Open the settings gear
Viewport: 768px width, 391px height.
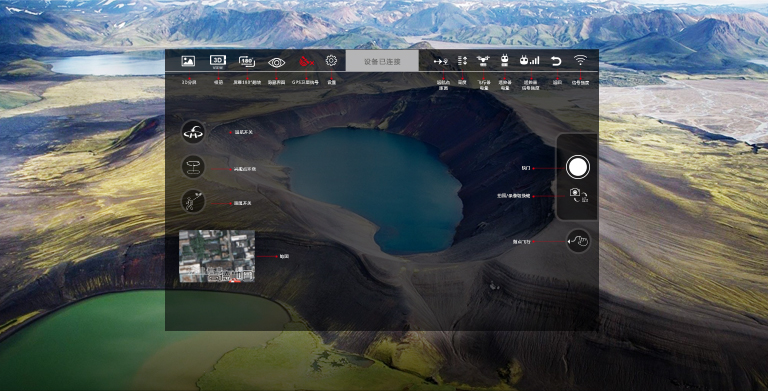[x=332, y=61]
